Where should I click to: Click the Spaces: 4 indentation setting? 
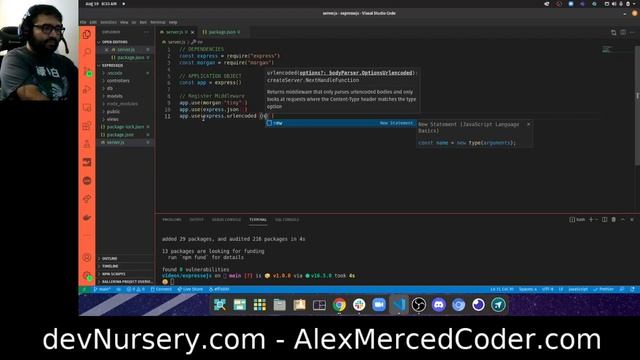(x=527, y=289)
